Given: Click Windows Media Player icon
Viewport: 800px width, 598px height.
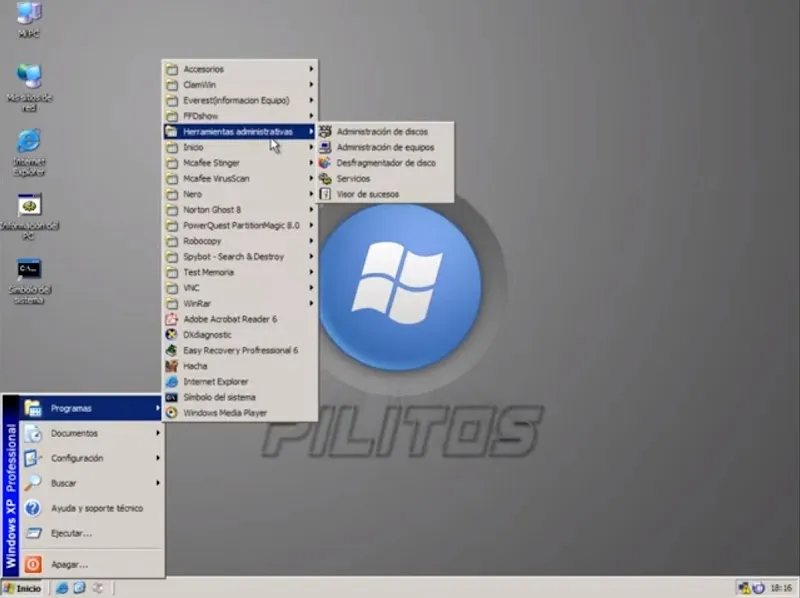Looking at the screenshot, I should click(172, 413).
